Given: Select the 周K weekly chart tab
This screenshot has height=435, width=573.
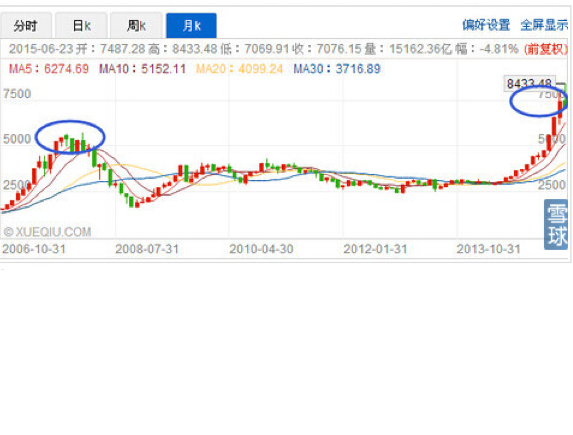Looking at the screenshot, I should pyautogui.click(x=136, y=25).
